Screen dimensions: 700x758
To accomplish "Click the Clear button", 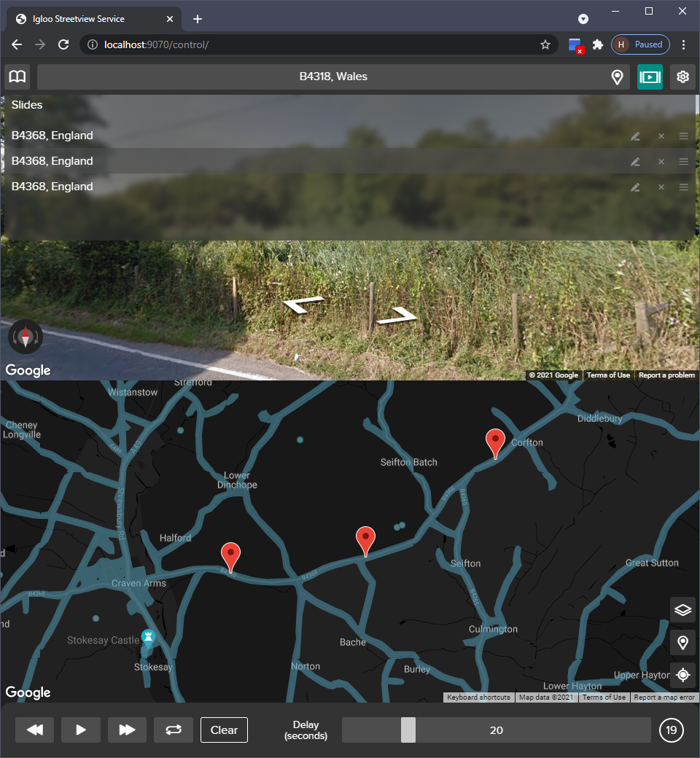I will pos(224,730).
